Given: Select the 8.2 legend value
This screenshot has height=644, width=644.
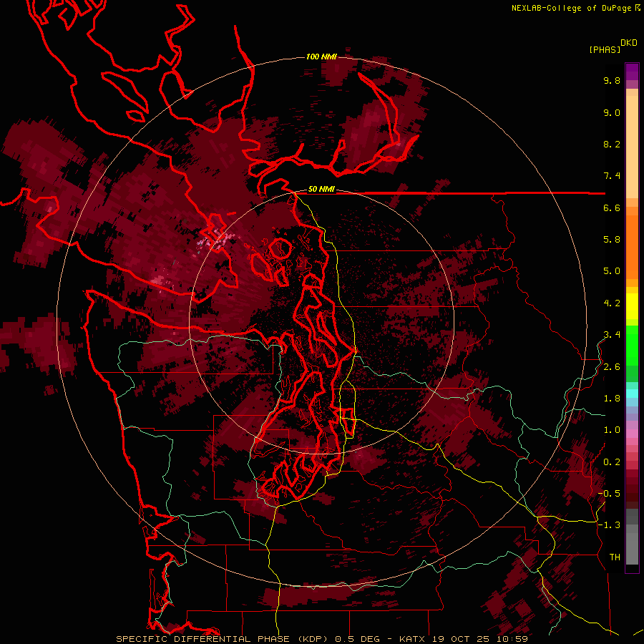Looking at the screenshot, I should 612,144.
